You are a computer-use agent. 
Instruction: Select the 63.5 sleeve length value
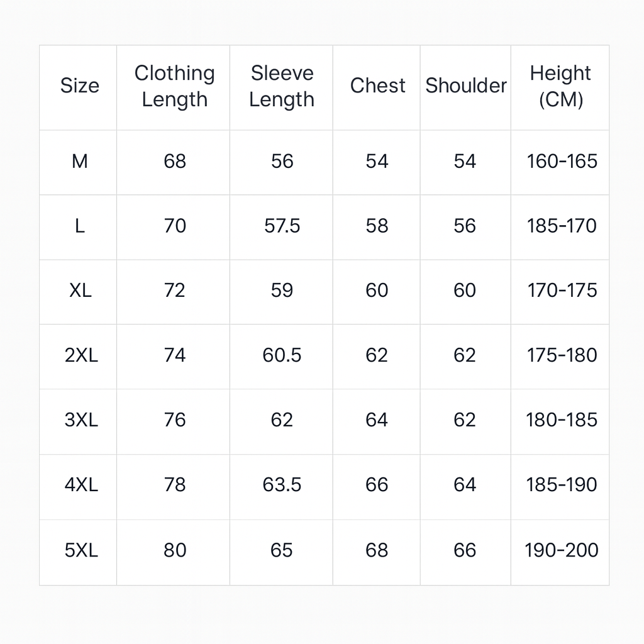(x=282, y=485)
